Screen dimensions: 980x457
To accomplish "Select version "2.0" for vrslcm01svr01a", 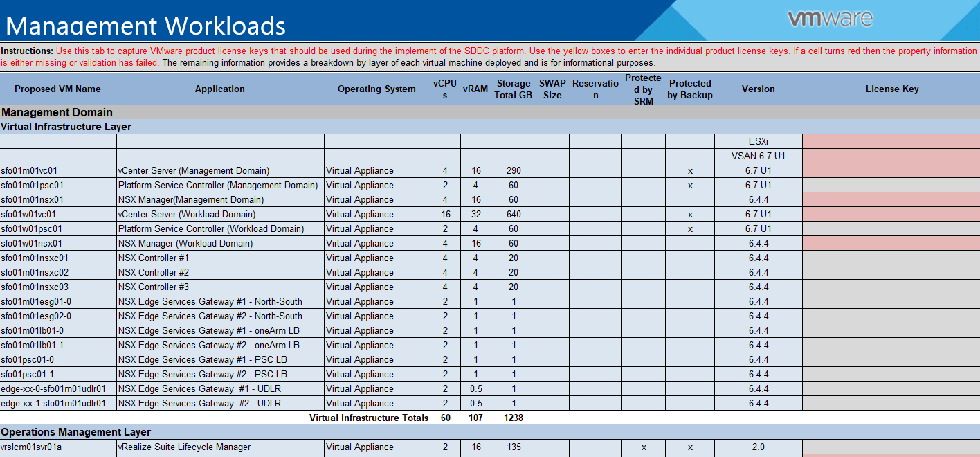I will [759, 447].
